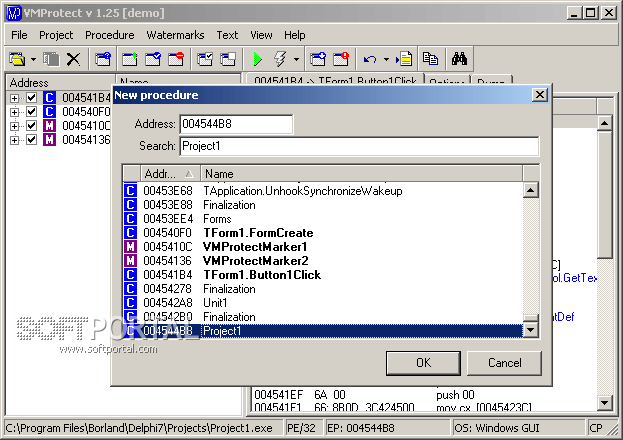Delete with the X toolbar icon

coord(74,59)
